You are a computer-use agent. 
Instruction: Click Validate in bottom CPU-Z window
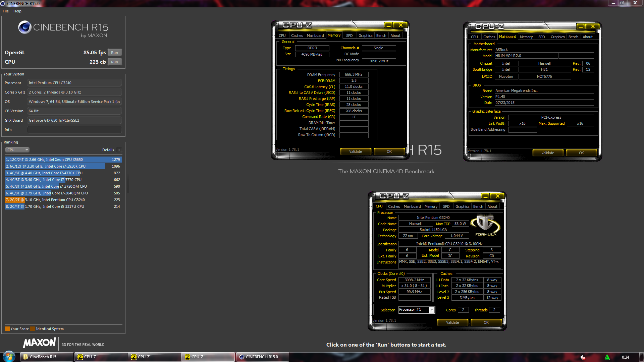point(452,322)
